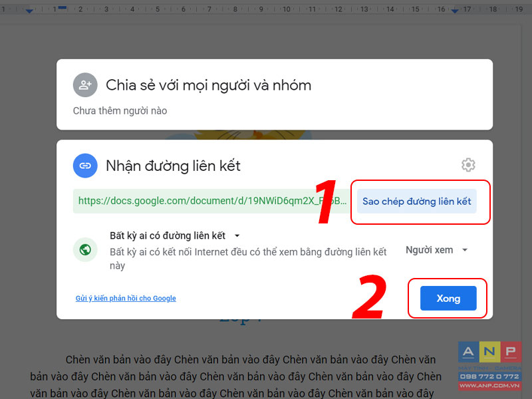Image resolution: width=532 pixels, height=399 pixels.
Task: Click the green globe icon
Action: [85, 250]
